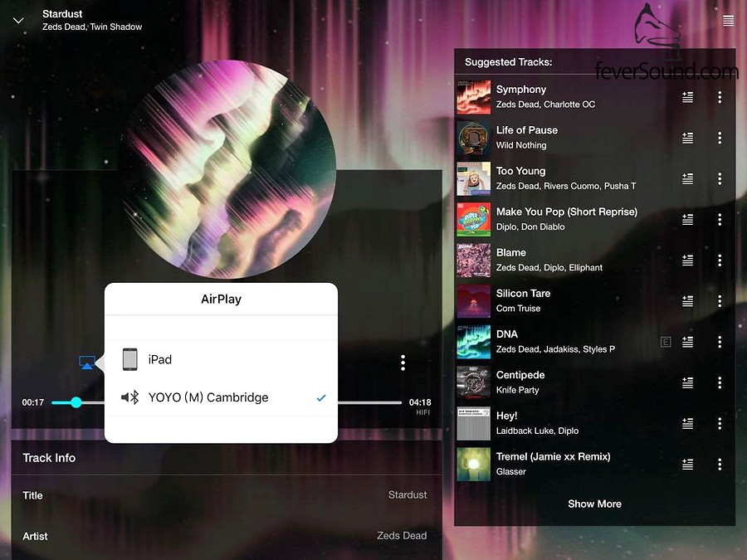Viewport: 747px width, 560px height.
Task: Open the play queue list icon
Action: [728, 21]
